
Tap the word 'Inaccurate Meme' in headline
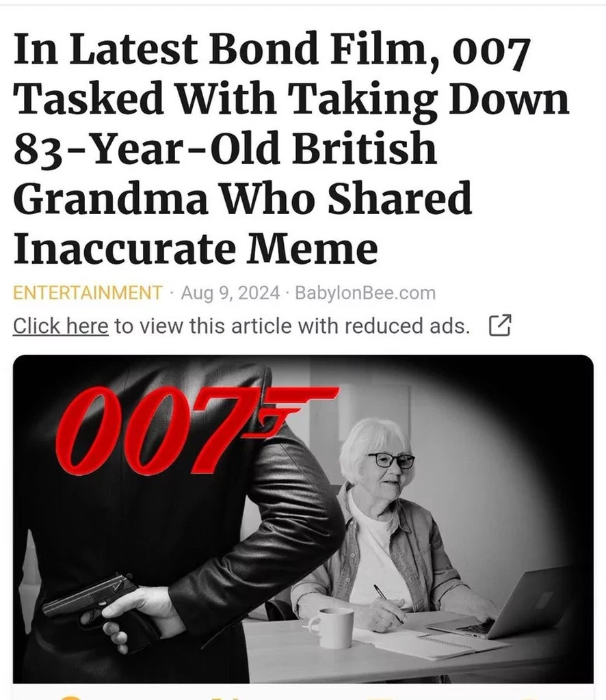point(196,248)
